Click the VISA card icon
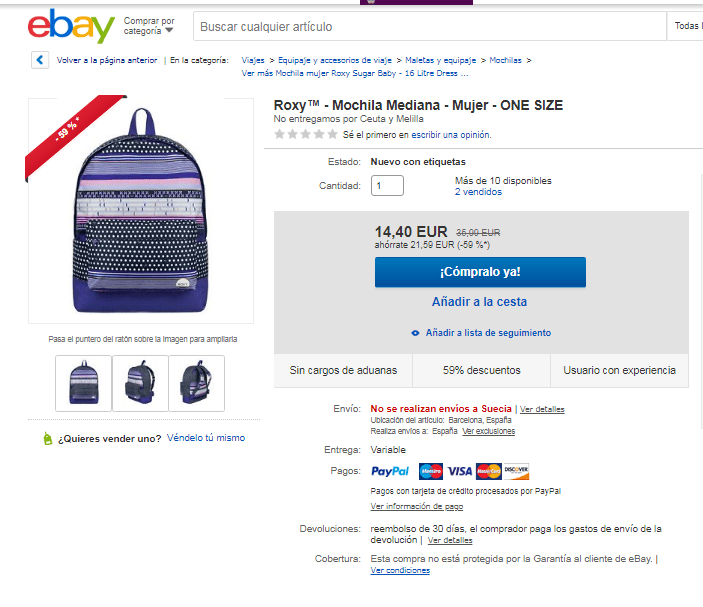 (460, 471)
